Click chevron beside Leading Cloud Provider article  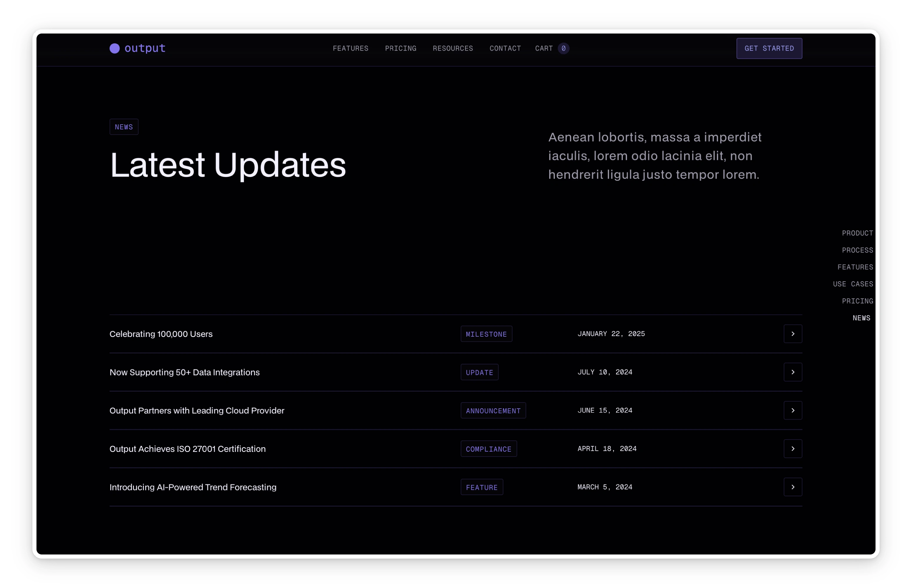pyautogui.click(x=793, y=410)
